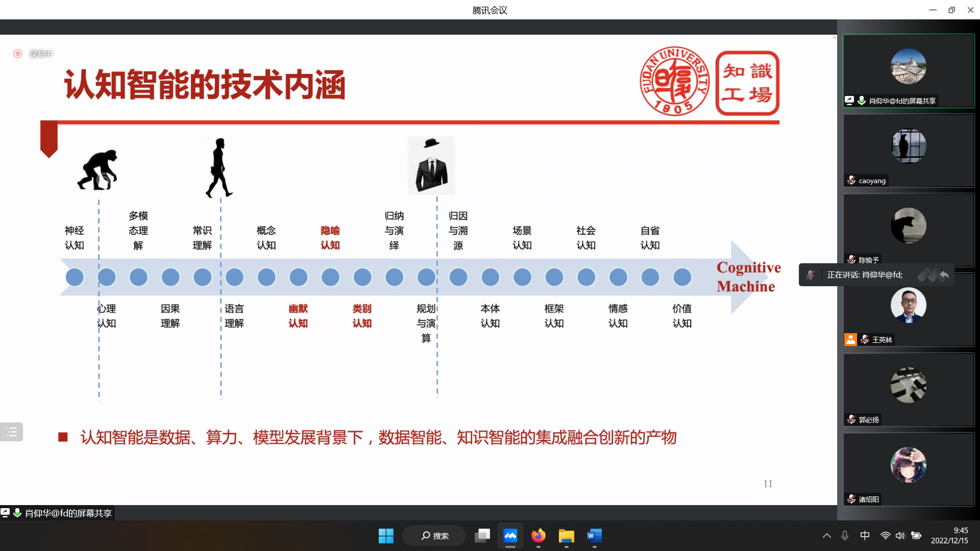Click the system tray microphone icon
The width and height of the screenshot is (980, 551).
[x=845, y=536]
